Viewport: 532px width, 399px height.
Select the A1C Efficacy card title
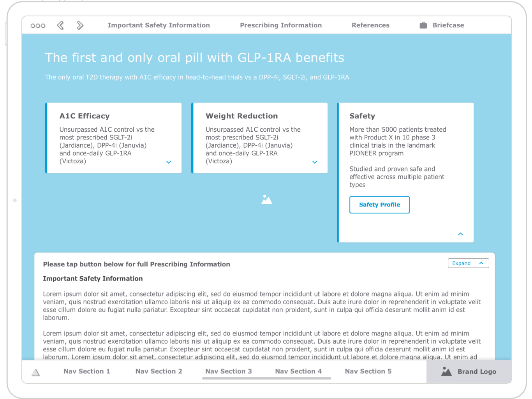point(85,116)
